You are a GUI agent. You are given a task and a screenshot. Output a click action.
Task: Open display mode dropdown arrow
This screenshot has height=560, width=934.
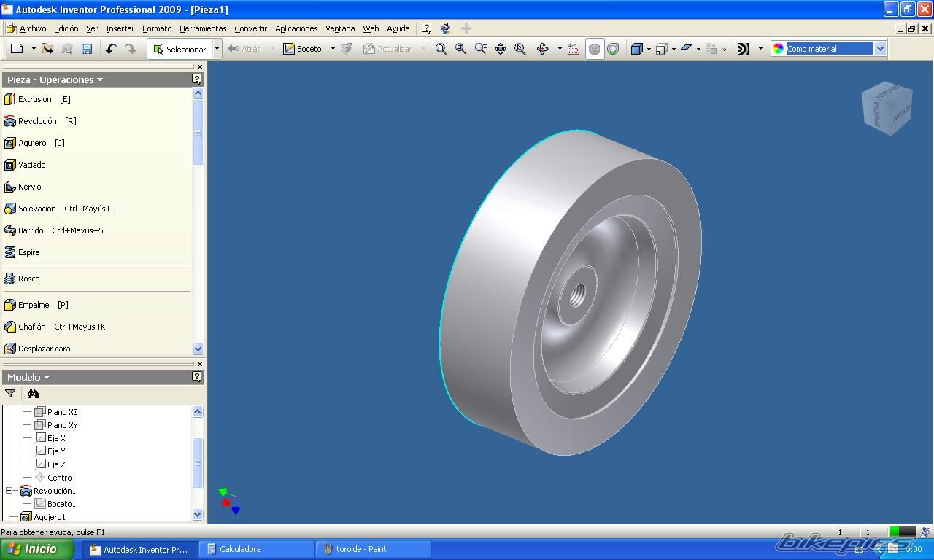[649, 49]
